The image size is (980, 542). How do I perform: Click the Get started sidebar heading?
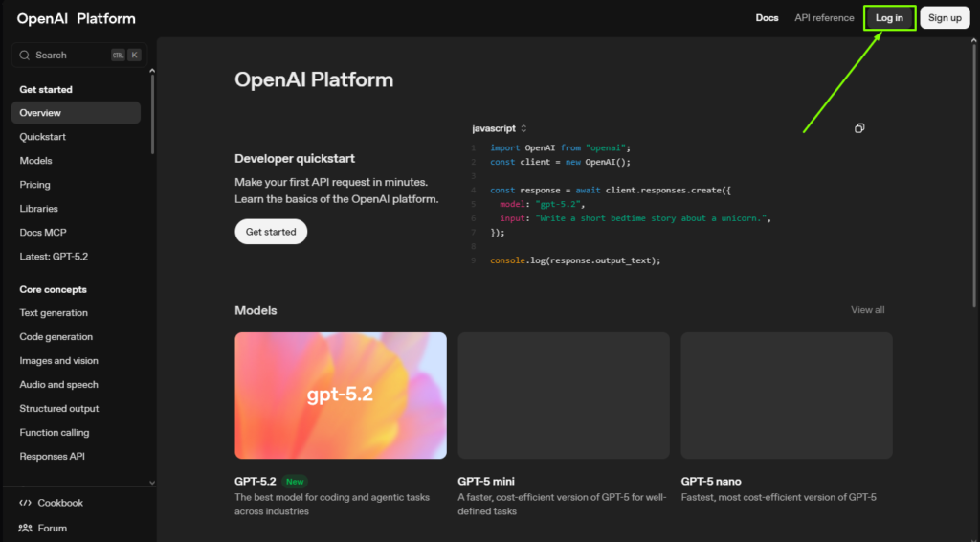click(x=46, y=89)
